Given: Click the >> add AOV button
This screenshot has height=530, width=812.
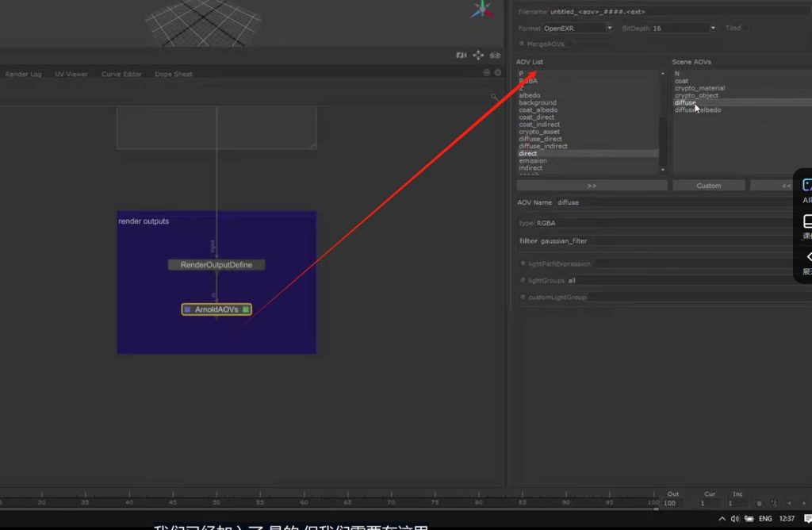Looking at the screenshot, I should (592, 186).
